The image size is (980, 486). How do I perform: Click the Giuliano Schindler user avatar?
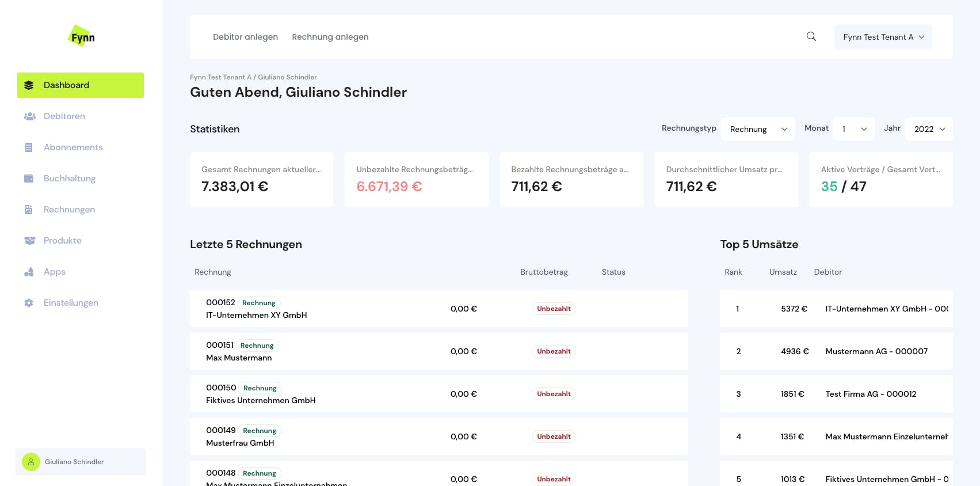tap(31, 462)
